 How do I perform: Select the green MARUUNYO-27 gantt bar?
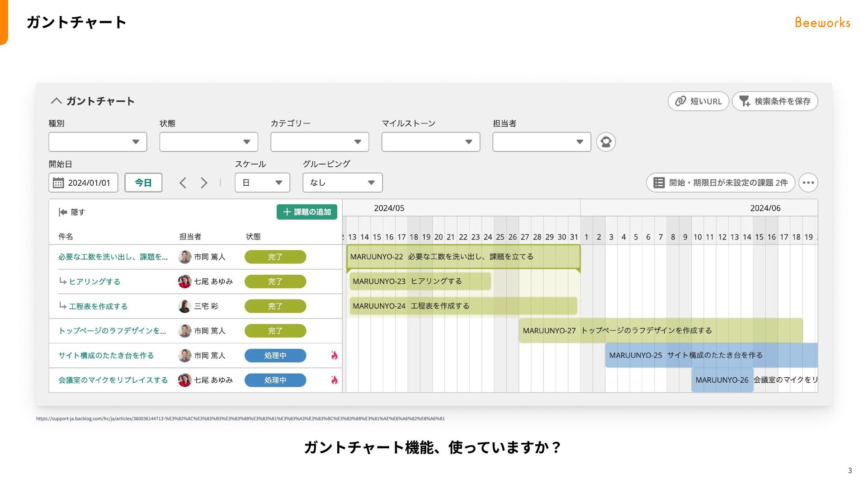point(660,331)
